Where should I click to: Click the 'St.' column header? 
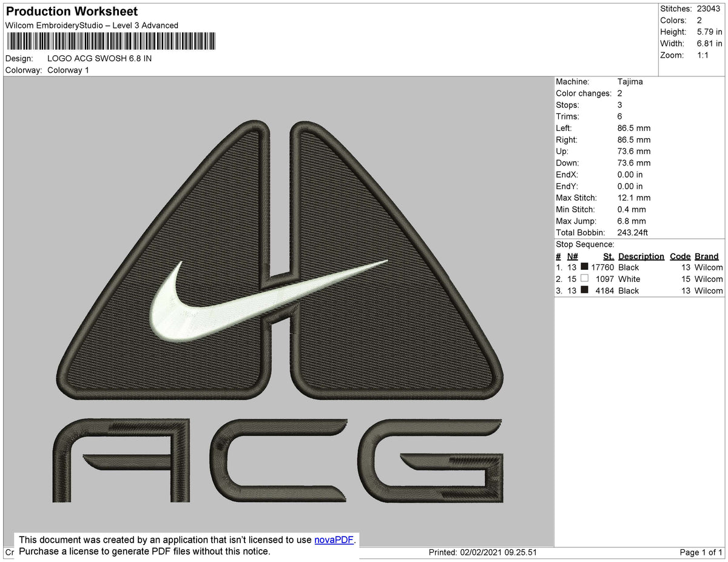pyautogui.click(x=608, y=256)
